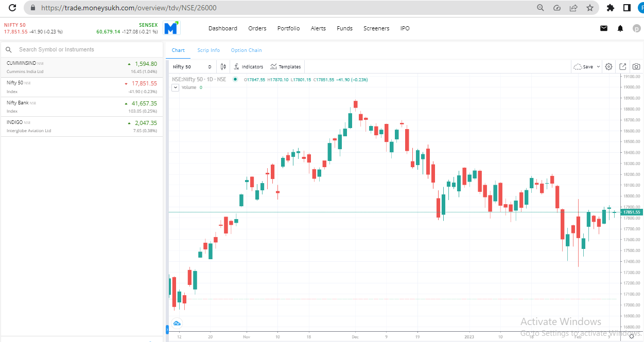Click the blue panel handle at chart left edge

(167, 329)
